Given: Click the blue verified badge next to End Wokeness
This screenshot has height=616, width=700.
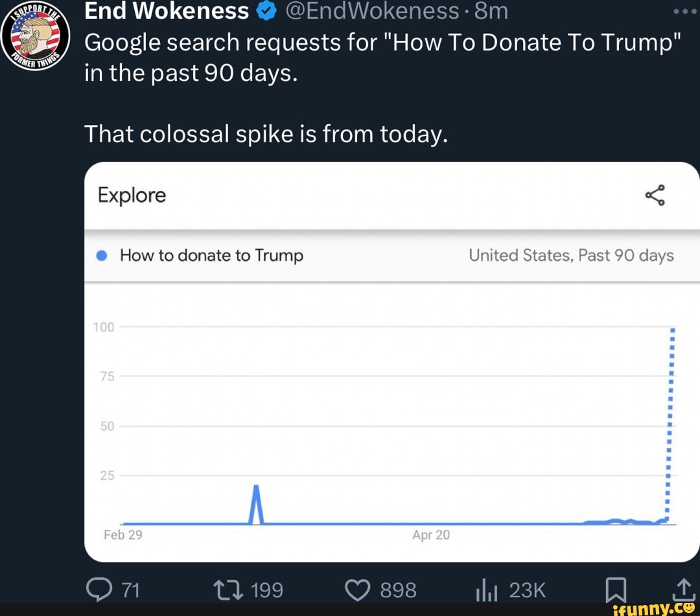Looking at the screenshot, I should tap(266, 10).
